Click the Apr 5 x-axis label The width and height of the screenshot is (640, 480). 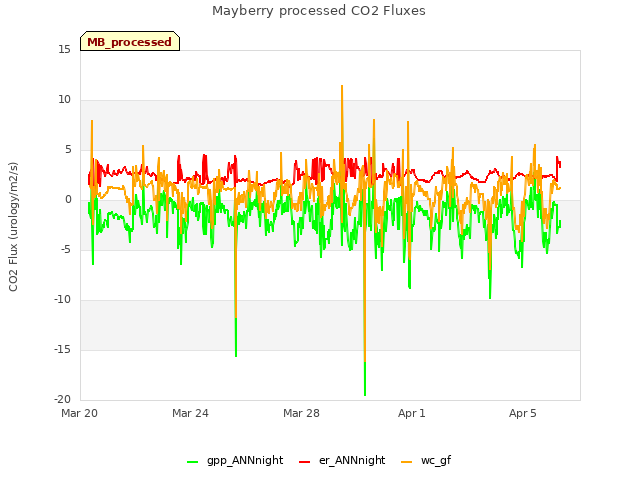pyautogui.click(x=522, y=413)
